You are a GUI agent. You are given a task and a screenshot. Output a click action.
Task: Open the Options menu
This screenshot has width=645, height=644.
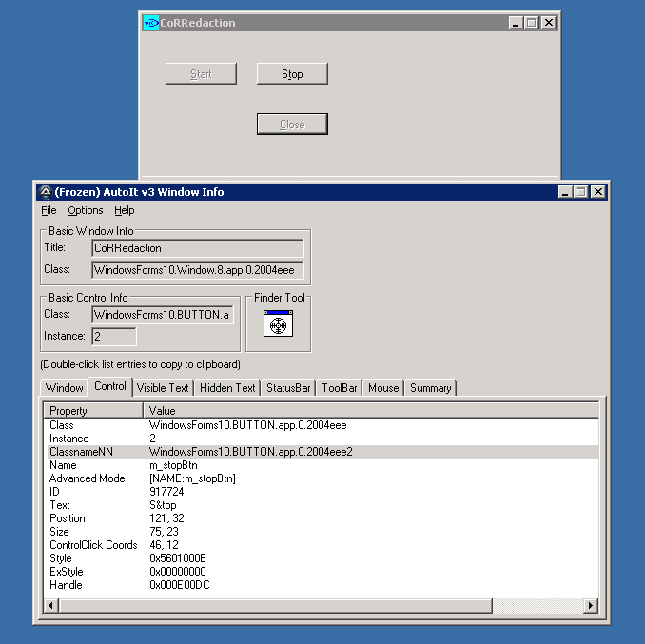(86, 210)
